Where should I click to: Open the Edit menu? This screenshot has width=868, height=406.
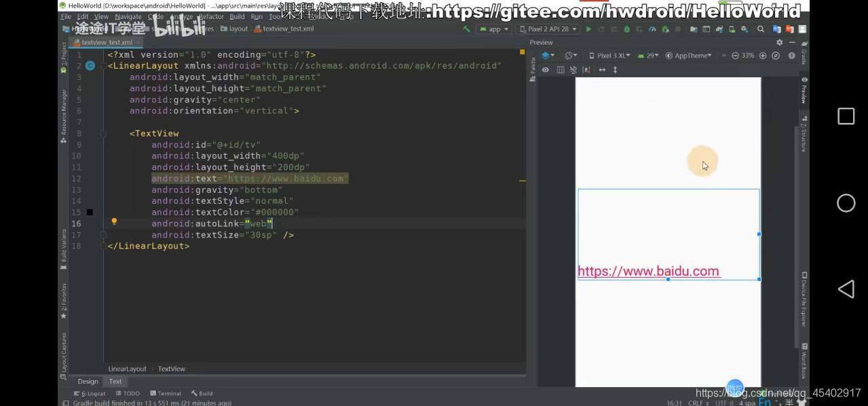click(83, 16)
